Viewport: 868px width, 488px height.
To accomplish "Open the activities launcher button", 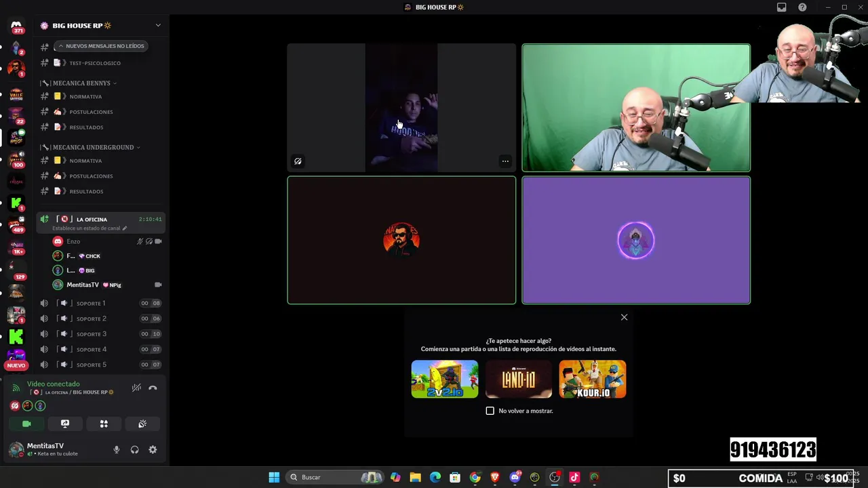I will [x=104, y=424].
